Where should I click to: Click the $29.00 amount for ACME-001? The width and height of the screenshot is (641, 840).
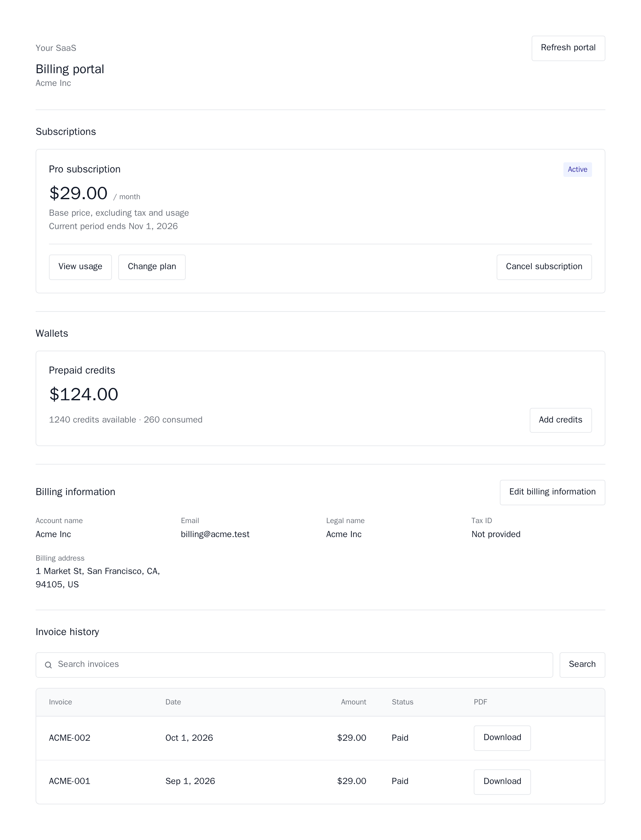click(x=351, y=781)
